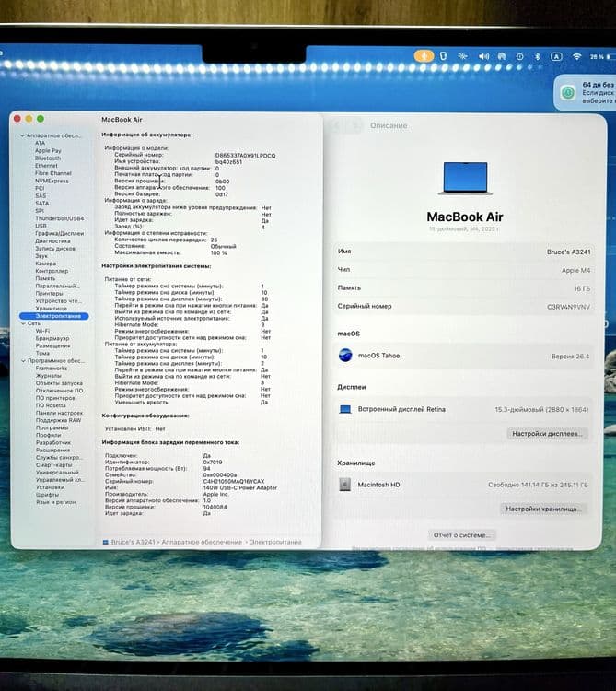The image size is (616, 691).
Task: Select USB in sidebar
Action: pos(41,226)
